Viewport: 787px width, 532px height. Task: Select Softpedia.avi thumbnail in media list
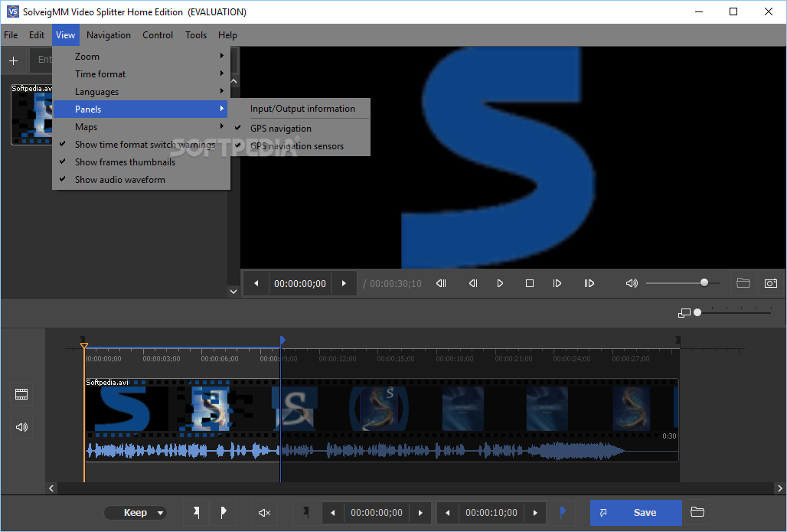(31, 114)
